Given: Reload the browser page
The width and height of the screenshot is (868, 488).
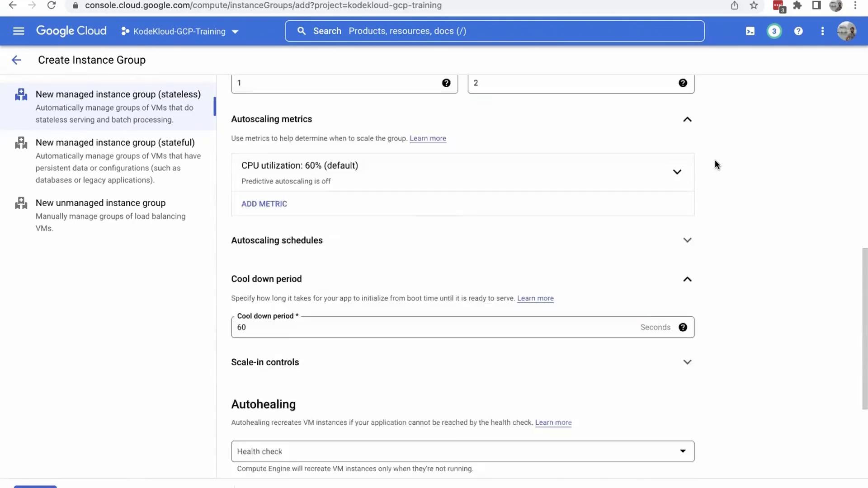Looking at the screenshot, I should (x=52, y=5).
